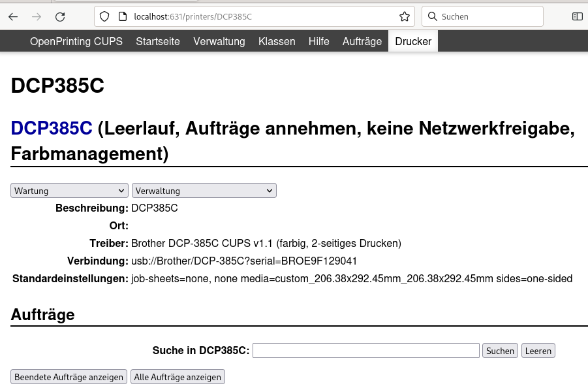This screenshot has height=390, width=588.
Task: Click the Ort: label
Action: tap(119, 225)
